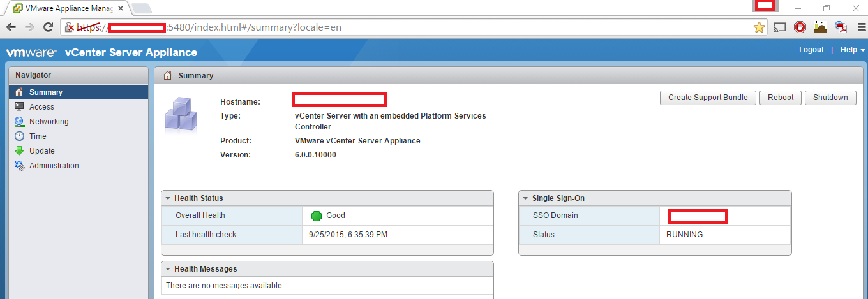The height and width of the screenshot is (299, 868).
Task: Open the Networking page
Action: click(x=49, y=122)
